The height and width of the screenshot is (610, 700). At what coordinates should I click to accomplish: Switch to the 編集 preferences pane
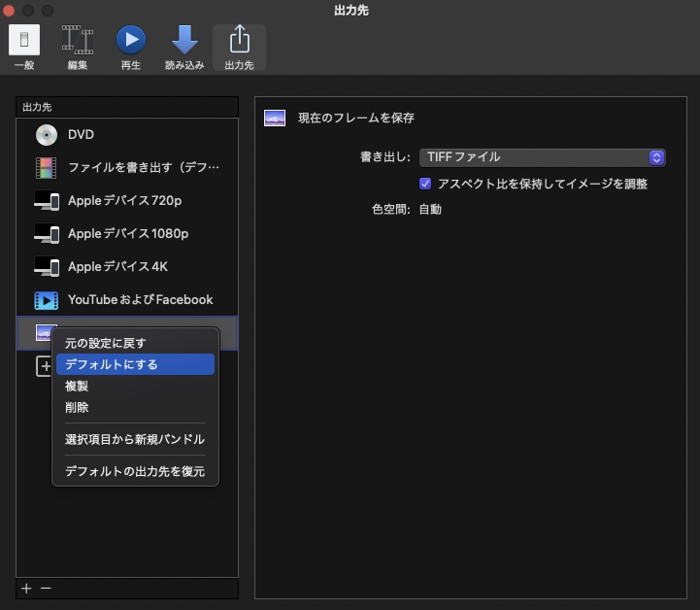coord(78,47)
